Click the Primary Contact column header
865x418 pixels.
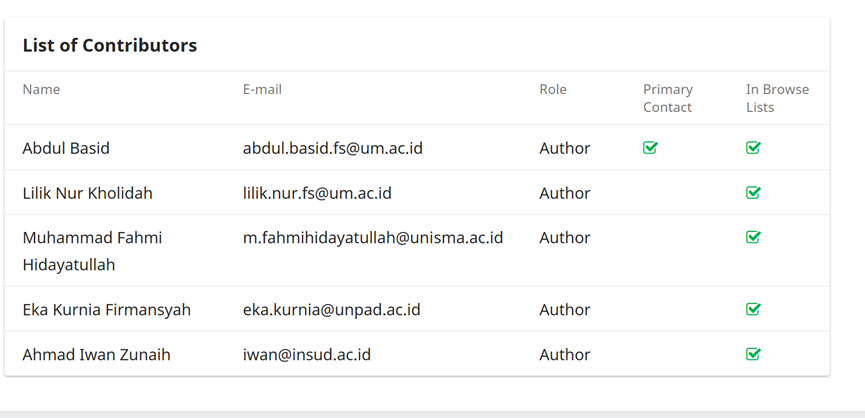[668, 98]
